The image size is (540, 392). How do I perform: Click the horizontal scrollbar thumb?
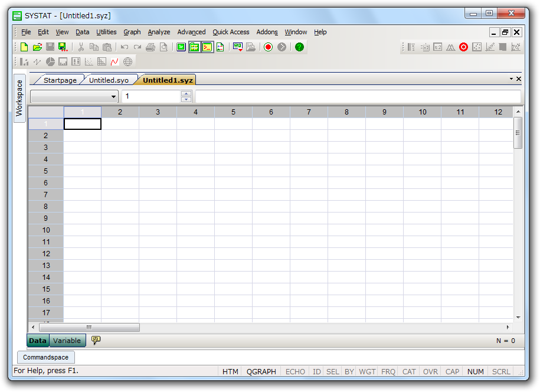click(x=89, y=327)
